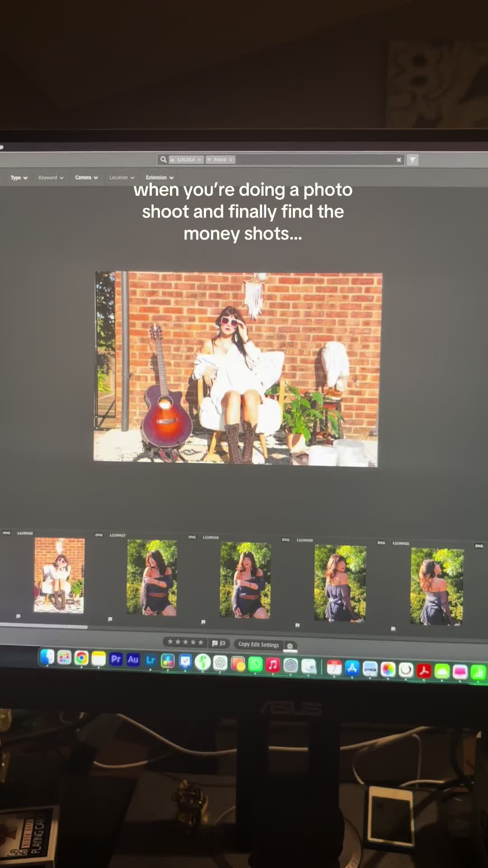Viewport: 488px width, 868px height.
Task: Select thumbnail L1190430 in the filmstrip
Action: [340, 584]
